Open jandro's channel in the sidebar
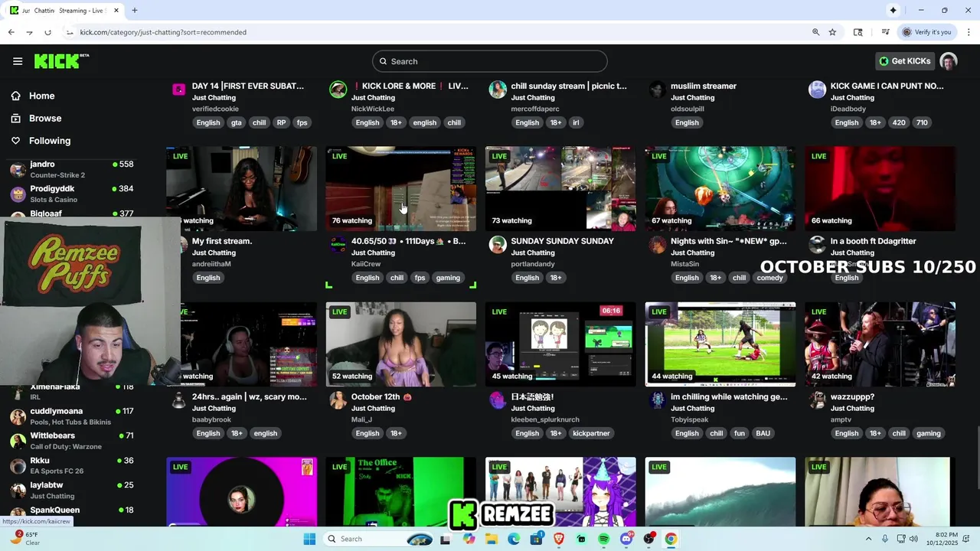The image size is (980, 551). (x=71, y=169)
